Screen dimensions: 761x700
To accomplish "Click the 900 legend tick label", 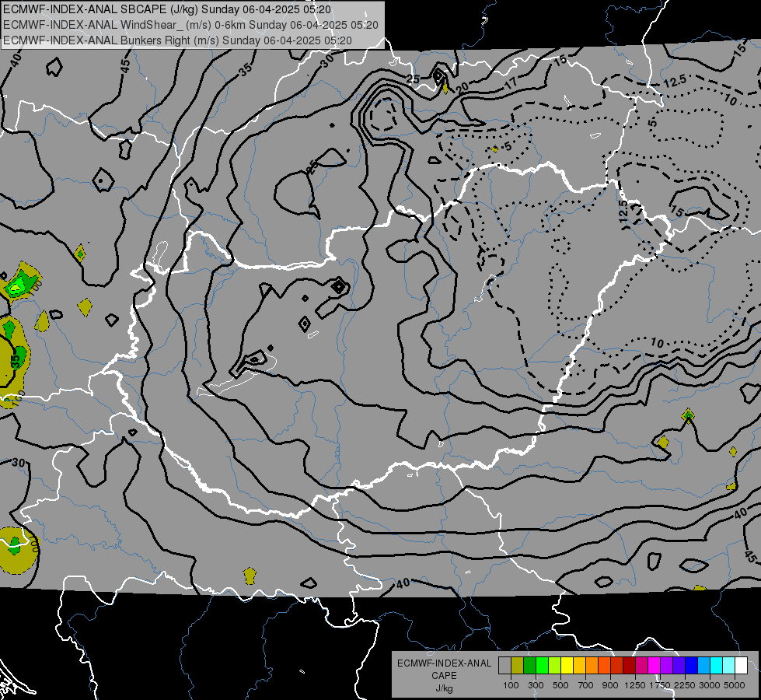I will click(x=610, y=685).
